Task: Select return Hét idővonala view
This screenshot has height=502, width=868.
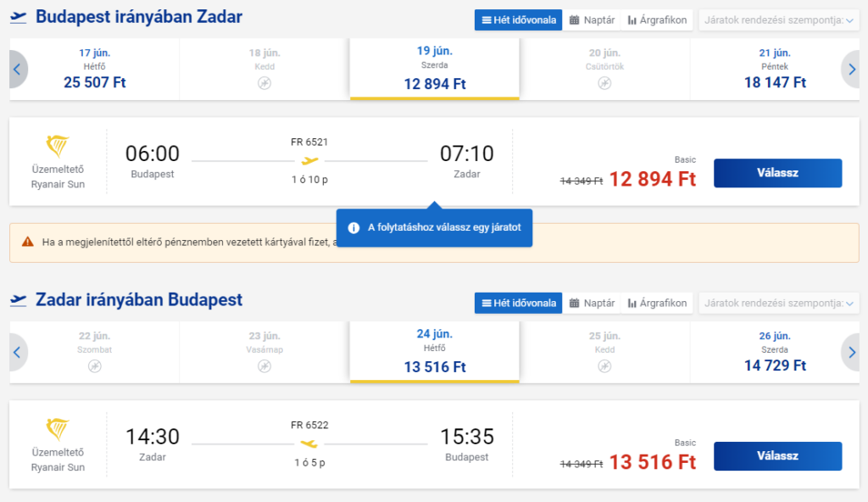Action: (x=518, y=303)
